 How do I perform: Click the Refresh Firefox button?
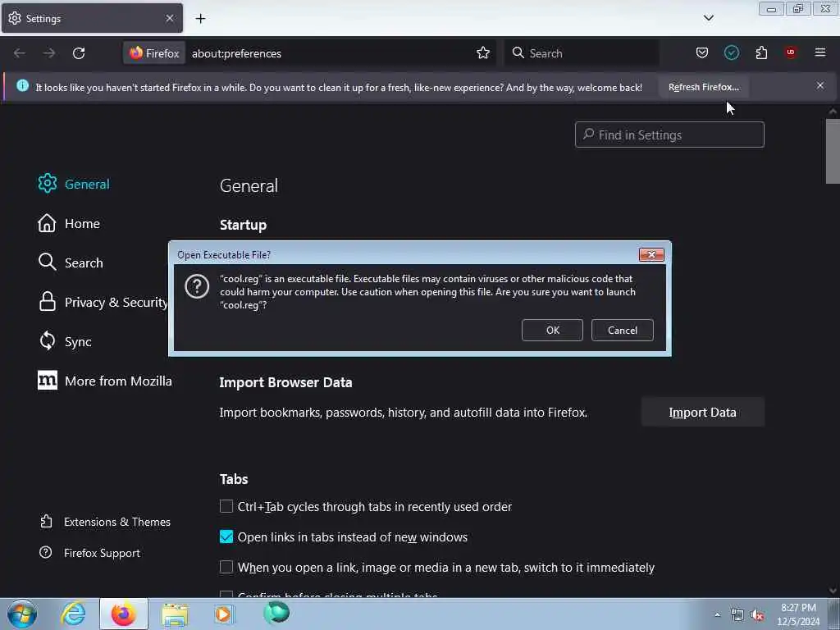pos(703,87)
